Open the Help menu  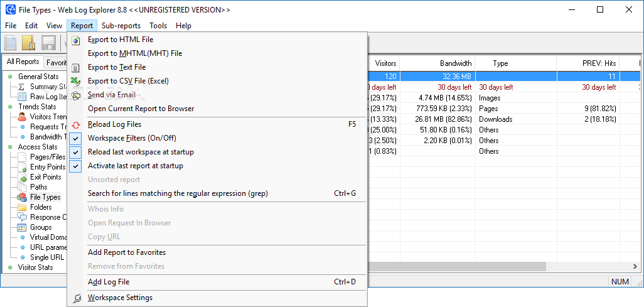point(183,26)
